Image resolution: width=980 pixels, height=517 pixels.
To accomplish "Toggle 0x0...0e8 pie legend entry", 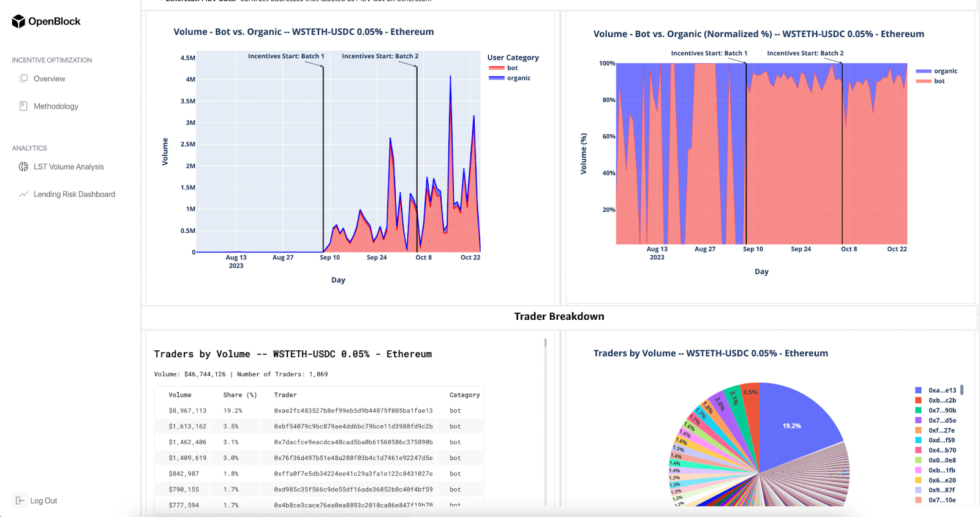I will pos(935,460).
